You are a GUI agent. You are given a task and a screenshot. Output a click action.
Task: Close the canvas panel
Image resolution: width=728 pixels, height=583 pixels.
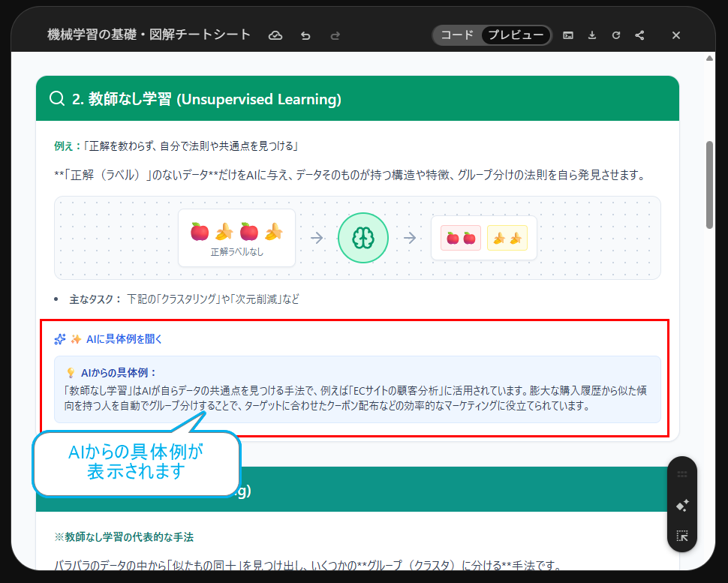point(676,35)
